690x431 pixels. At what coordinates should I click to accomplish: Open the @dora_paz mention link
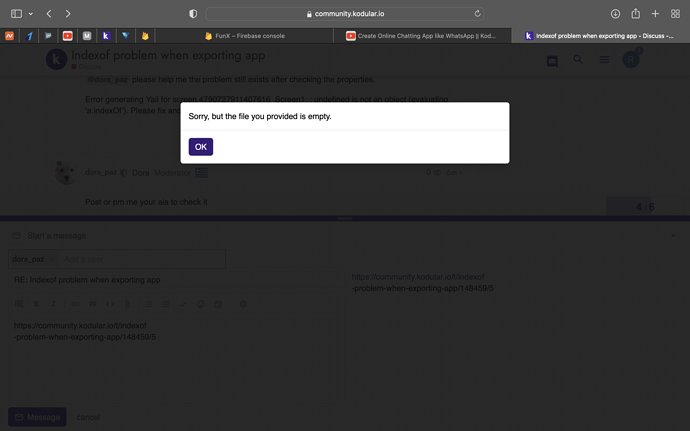107,80
